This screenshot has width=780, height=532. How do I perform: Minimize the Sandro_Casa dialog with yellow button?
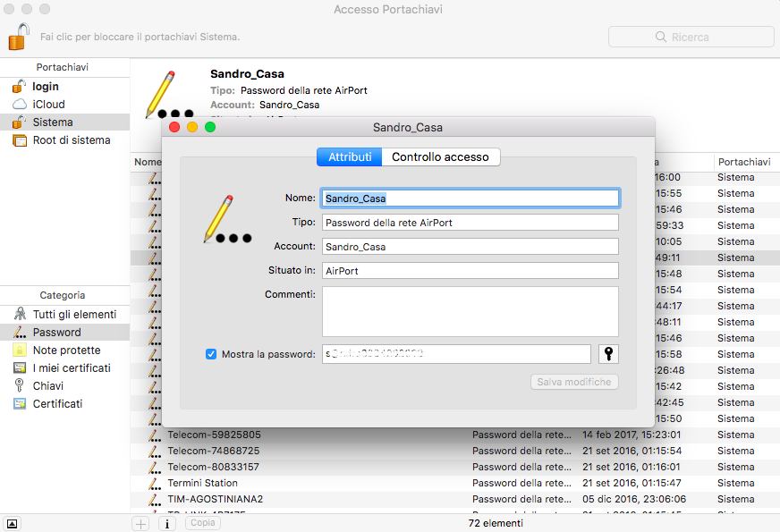[192, 127]
